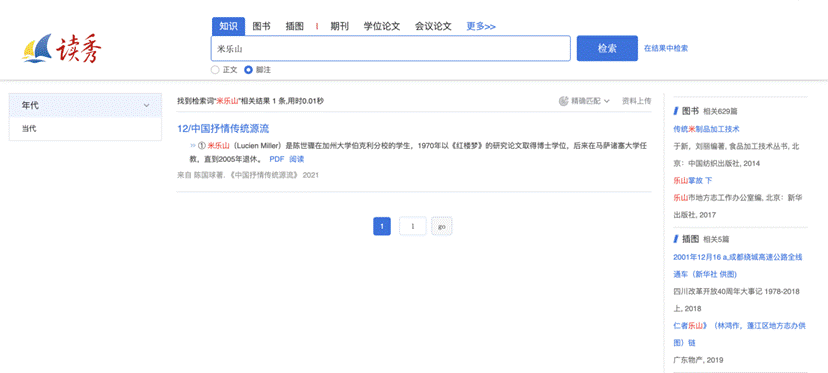The width and height of the screenshot is (828, 373).
Task: Open result 12/中国抒情传统源流
Action: tap(223, 128)
